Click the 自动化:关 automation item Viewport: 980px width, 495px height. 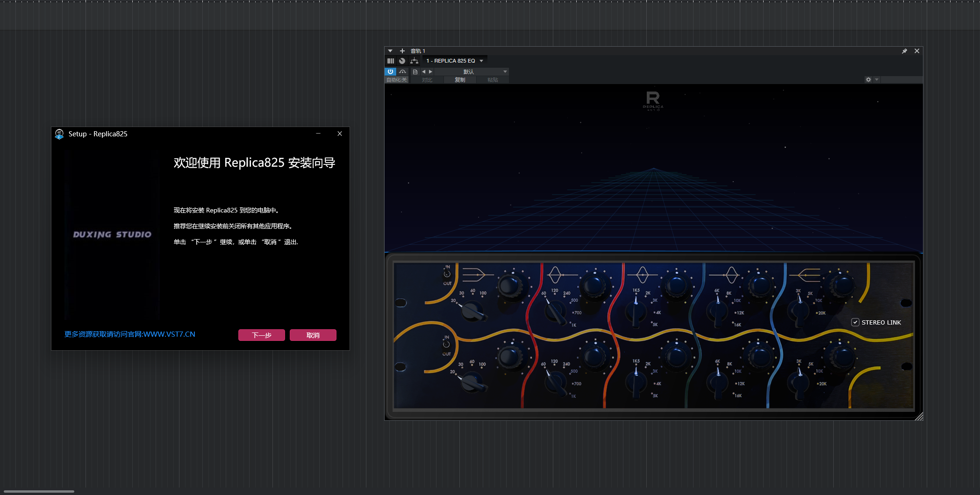[396, 80]
